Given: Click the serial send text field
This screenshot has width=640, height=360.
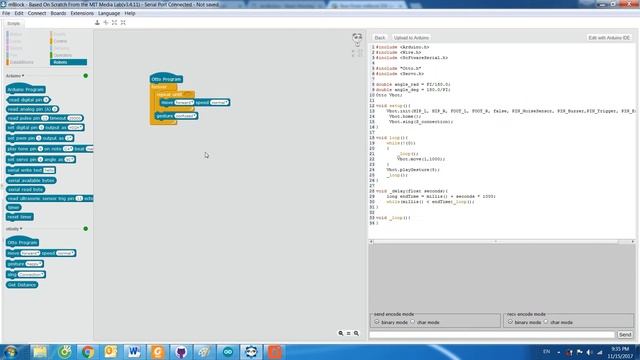Looking at the screenshot, I should coord(492,335).
